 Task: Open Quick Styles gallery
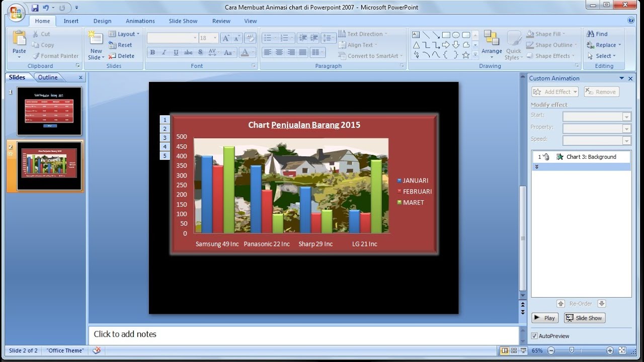(514, 45)
